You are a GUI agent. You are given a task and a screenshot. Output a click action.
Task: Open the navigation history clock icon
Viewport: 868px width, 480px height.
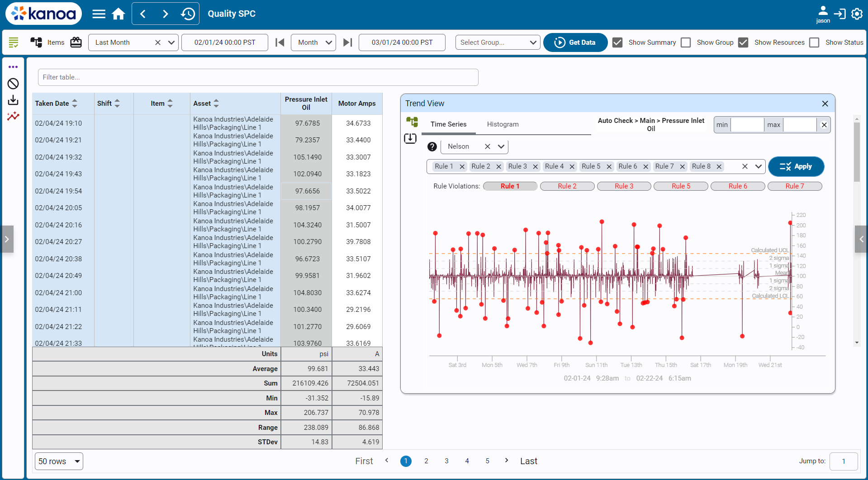[x=188, y=14]
